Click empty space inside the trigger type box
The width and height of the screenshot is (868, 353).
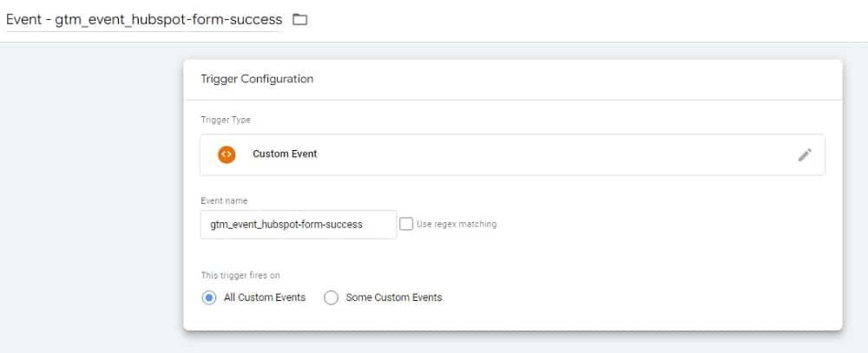coord(538,154)
